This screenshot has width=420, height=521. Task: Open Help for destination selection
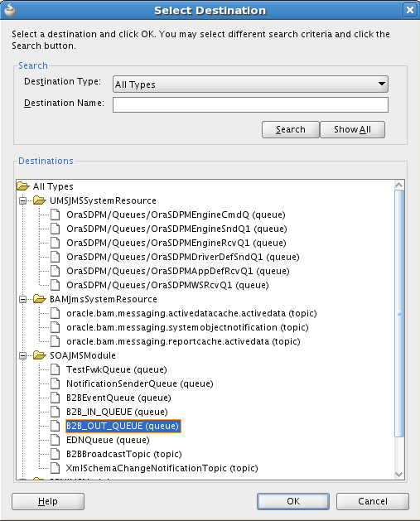(x=48, y=501)
